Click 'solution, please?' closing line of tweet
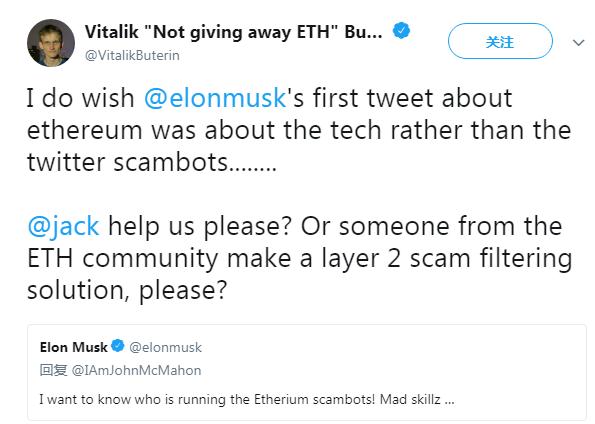The image size is (595, 424). (127, 290)
